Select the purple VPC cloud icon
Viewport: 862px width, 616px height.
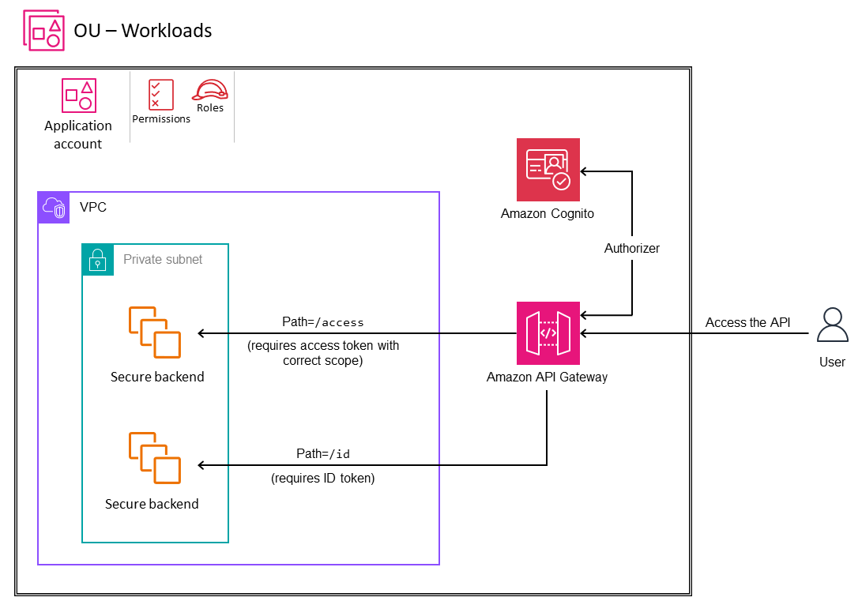[x=54, y=208]
